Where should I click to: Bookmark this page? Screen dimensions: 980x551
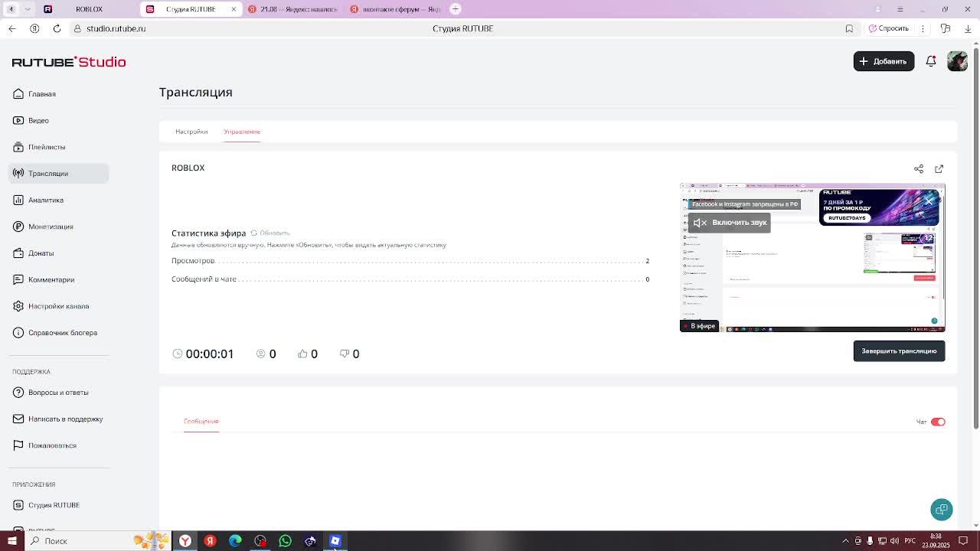pos(849,28)
